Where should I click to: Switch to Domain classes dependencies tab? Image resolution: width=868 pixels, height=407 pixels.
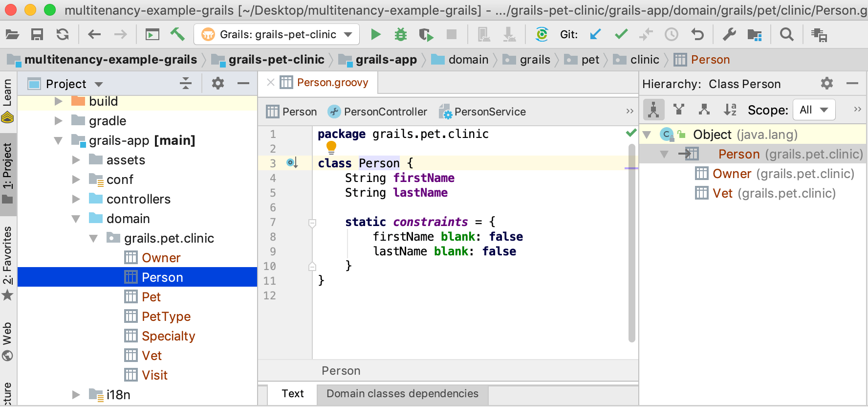(402, 394)
